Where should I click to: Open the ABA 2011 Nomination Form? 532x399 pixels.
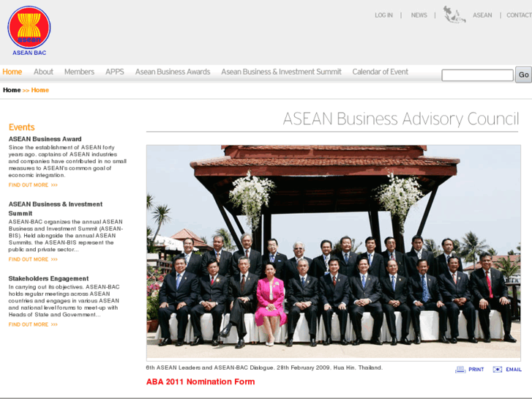coord(201,381)
